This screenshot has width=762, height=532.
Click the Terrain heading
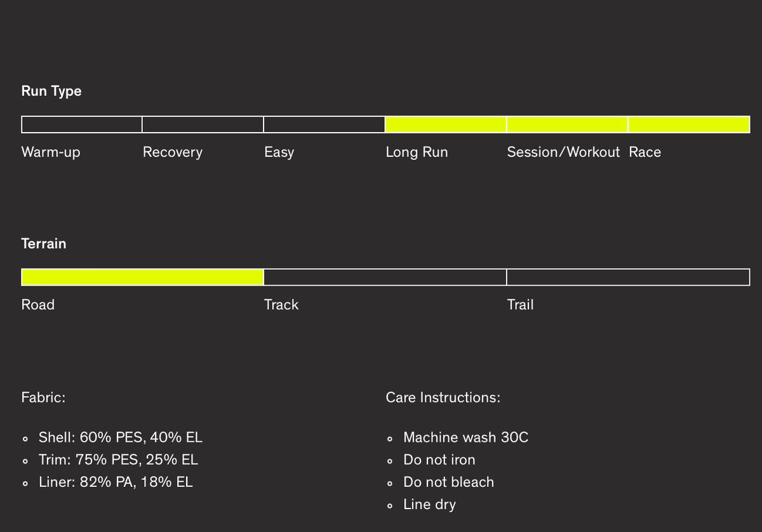44,244
